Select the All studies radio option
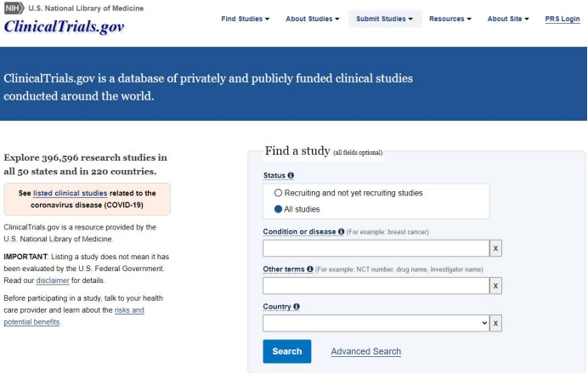 tap(279, 209)
